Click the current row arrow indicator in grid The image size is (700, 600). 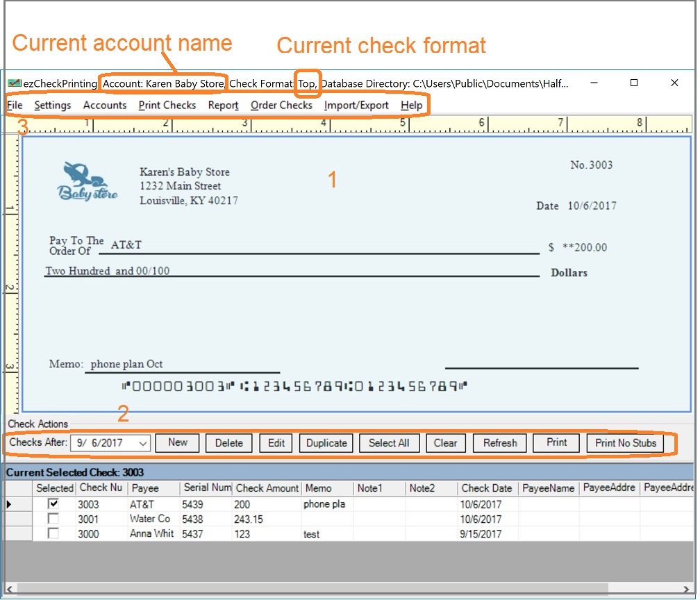(9, 504)
